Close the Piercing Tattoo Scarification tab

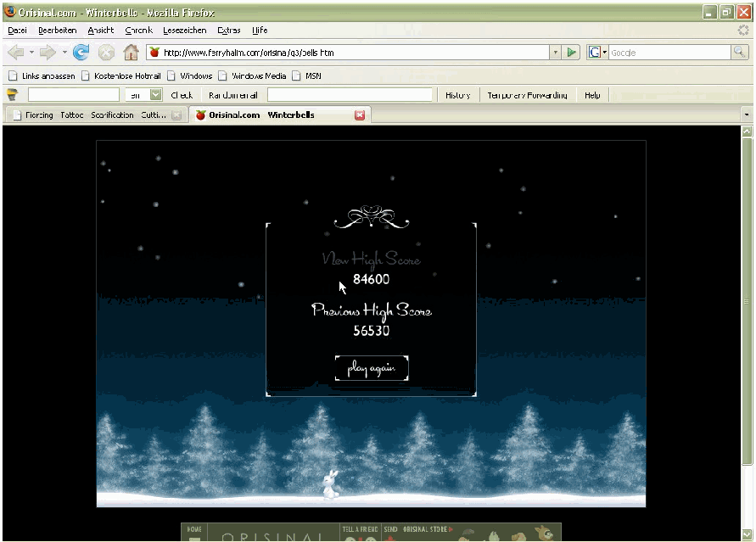click(x=177, y=115)
